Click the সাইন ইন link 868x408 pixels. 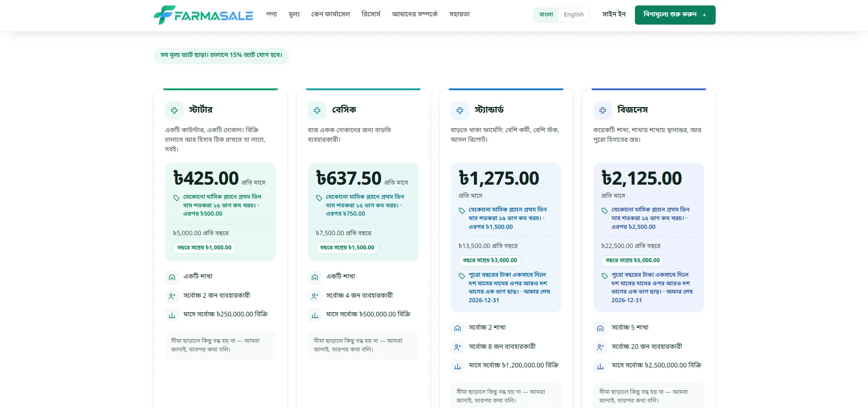614,14
